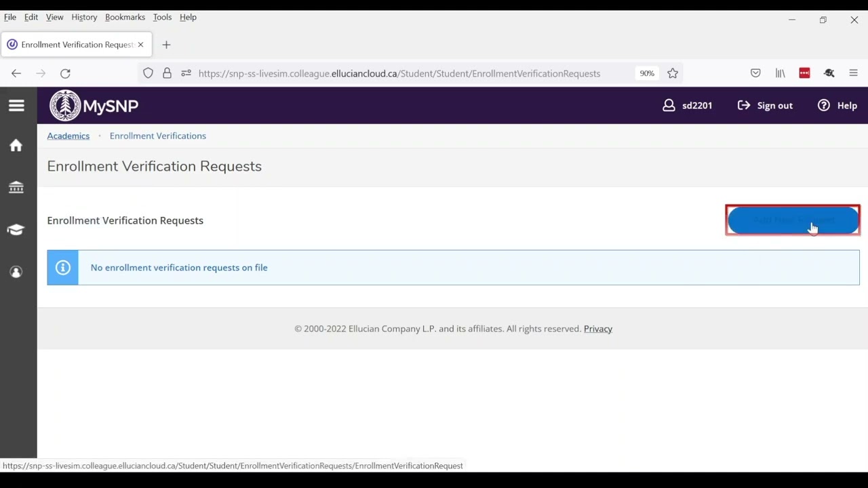Click the Sign out link
868x488 pixels.
point(765,106)
